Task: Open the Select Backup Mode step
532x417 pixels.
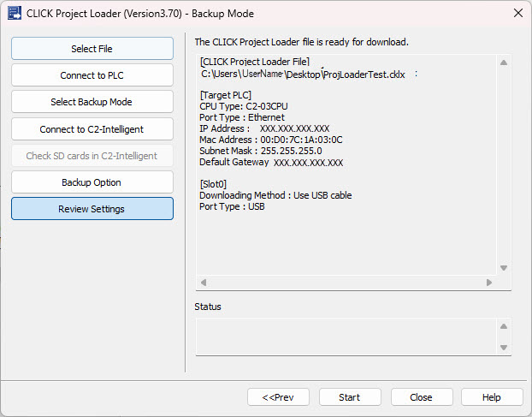Action: [92, 102]
